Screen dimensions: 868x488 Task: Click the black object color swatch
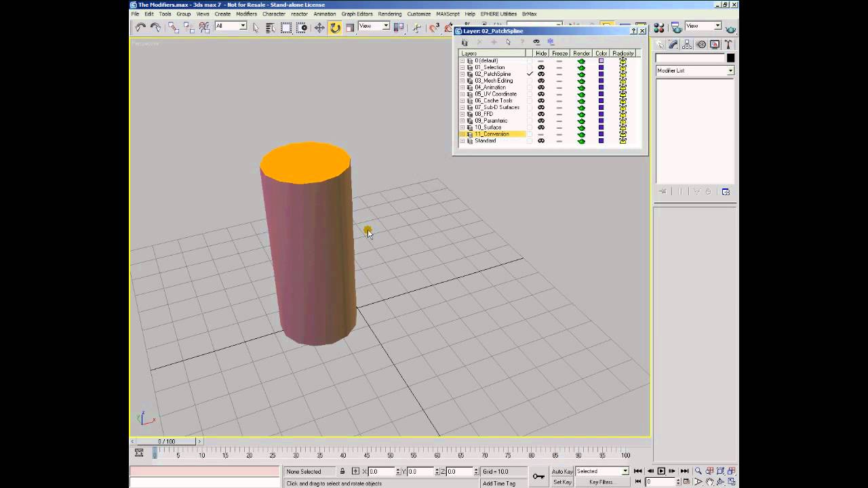(x=730, y=58)
